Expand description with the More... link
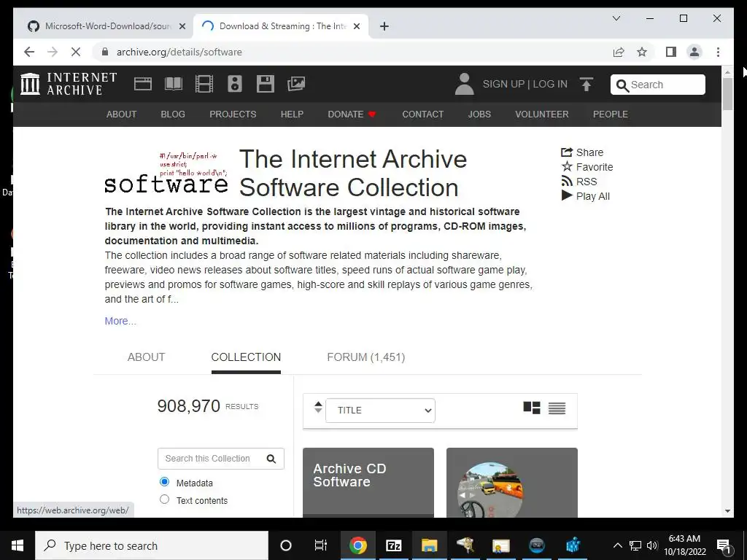The height and width of the screenshot is (560, 747). [x=120, y=321]
